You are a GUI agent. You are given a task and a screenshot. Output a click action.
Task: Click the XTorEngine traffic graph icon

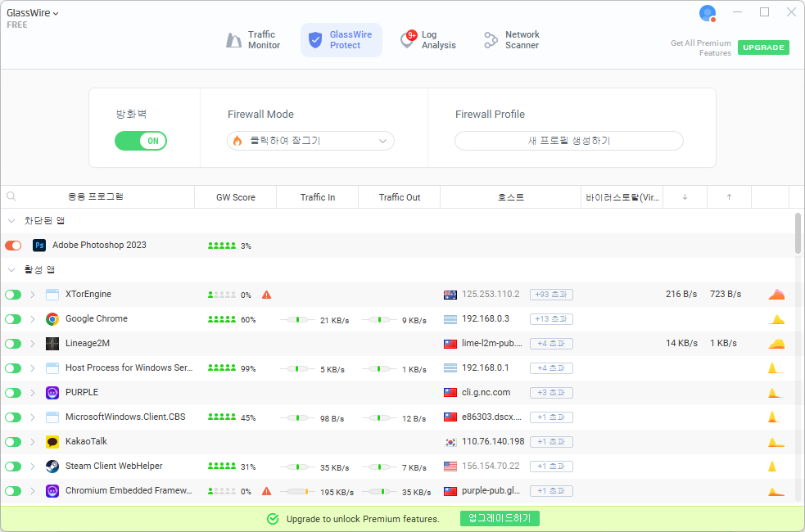(776, 294)
